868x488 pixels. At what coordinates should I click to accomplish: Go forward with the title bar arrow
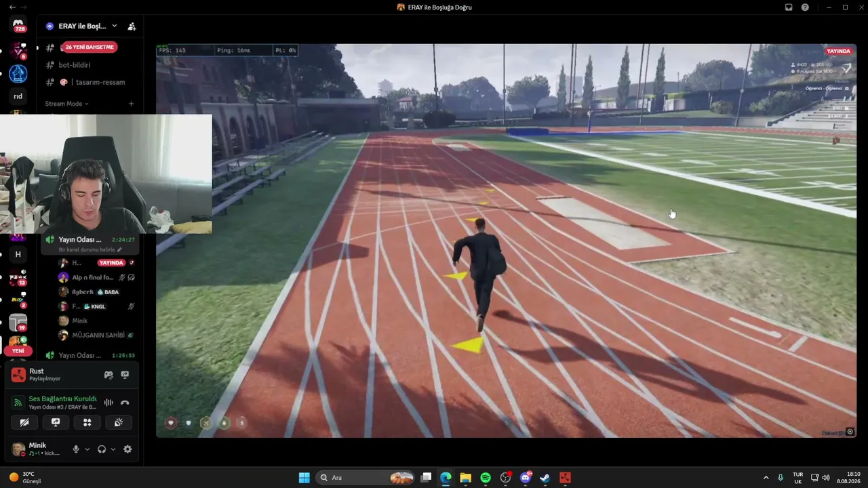[x=23, y=7]
